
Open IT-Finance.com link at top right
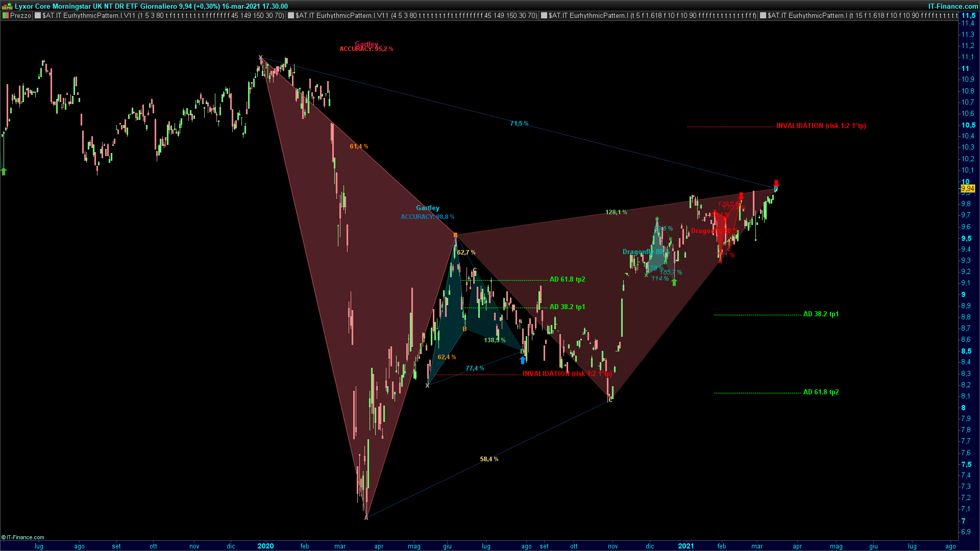[952, 6]
